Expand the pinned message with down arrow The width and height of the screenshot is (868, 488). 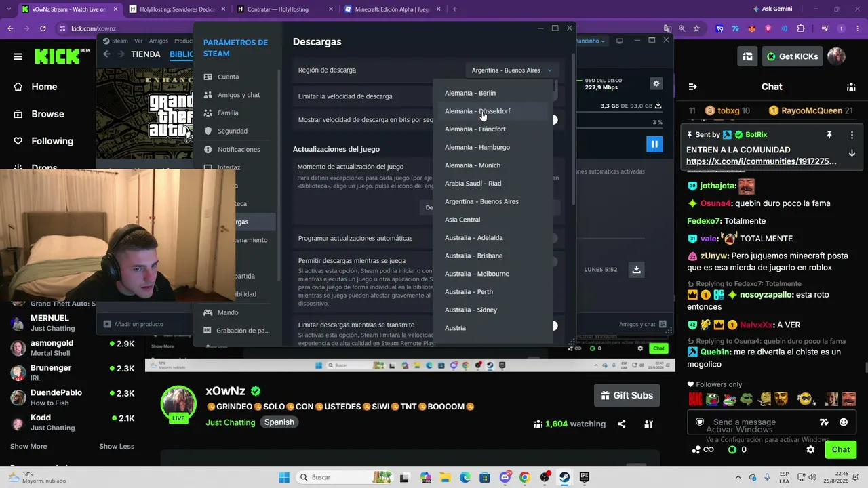click(852, 153)
